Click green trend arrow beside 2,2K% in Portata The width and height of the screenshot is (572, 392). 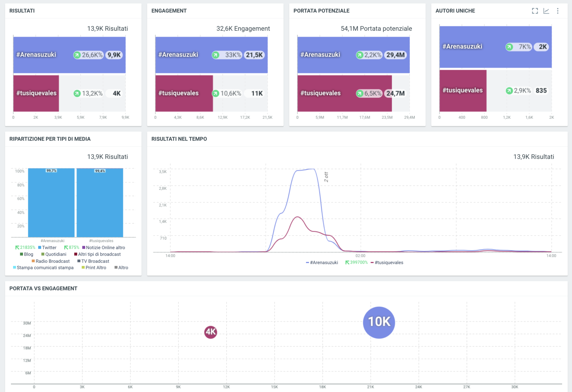tap(360, 55)
